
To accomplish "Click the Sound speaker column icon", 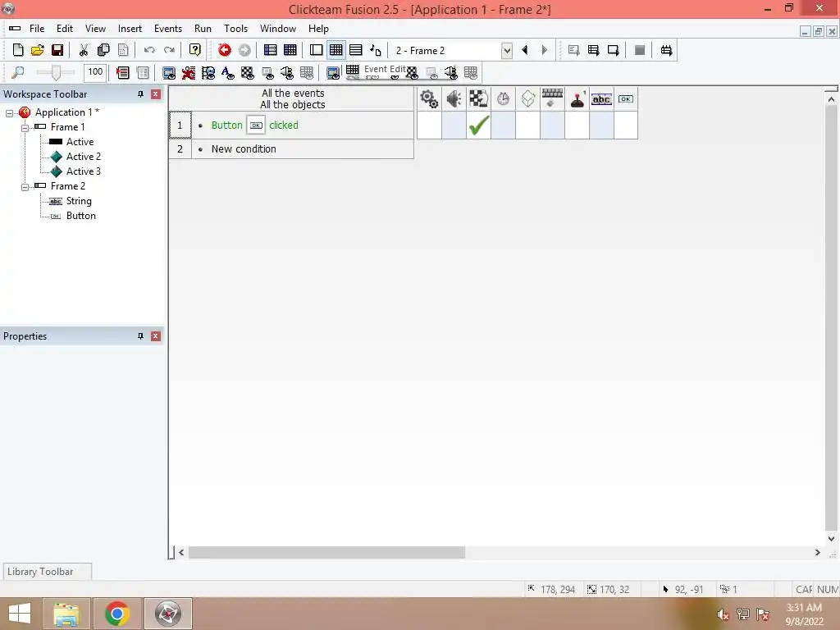I will click(454, 99).
